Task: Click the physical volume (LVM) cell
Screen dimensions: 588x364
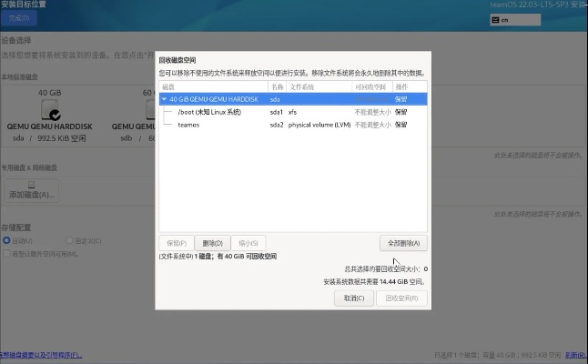Action: [319, 125]
